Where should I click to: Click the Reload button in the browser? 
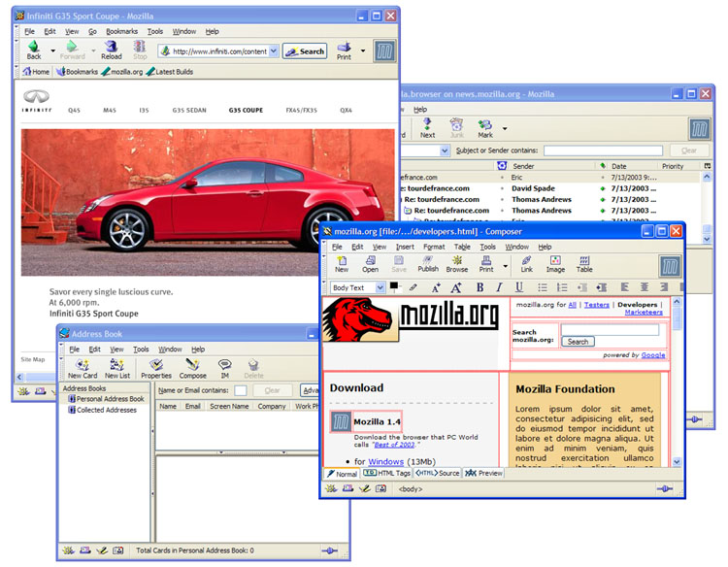pyautogui.click(x=111, y=50)
